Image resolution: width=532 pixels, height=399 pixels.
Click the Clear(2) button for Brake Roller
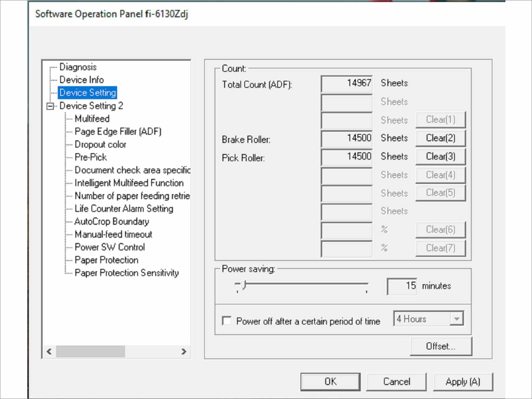[441, 138]
